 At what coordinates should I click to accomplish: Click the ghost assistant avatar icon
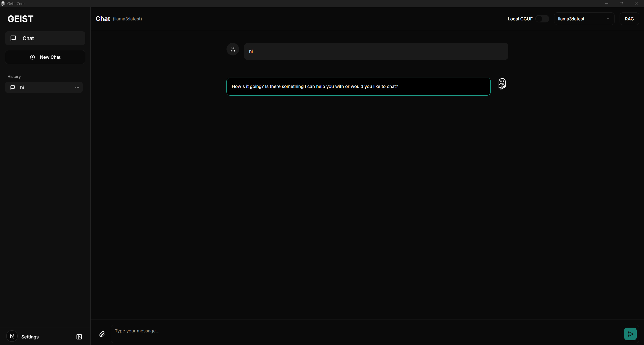point(502,84)
